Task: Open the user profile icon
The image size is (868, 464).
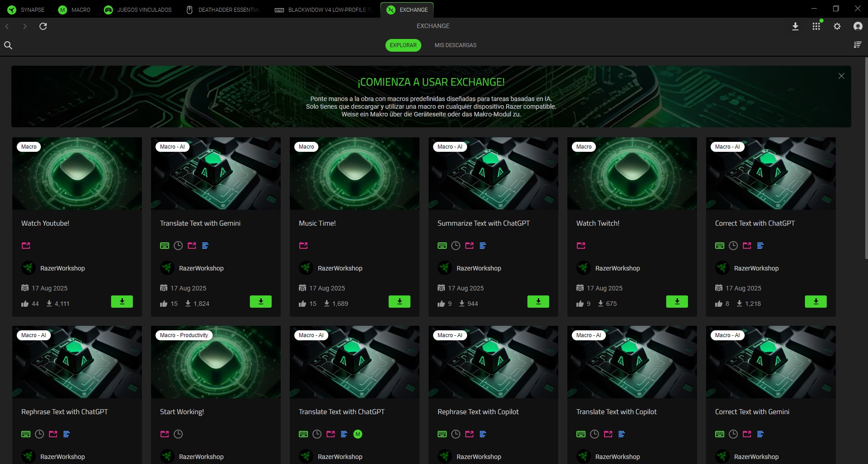Action: pyautogui.click(x=858, y=26)
